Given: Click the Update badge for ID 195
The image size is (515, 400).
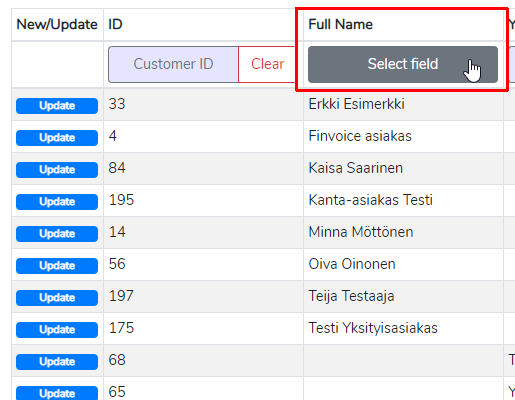Looking at the screenshot, I should tap(57, 202).
